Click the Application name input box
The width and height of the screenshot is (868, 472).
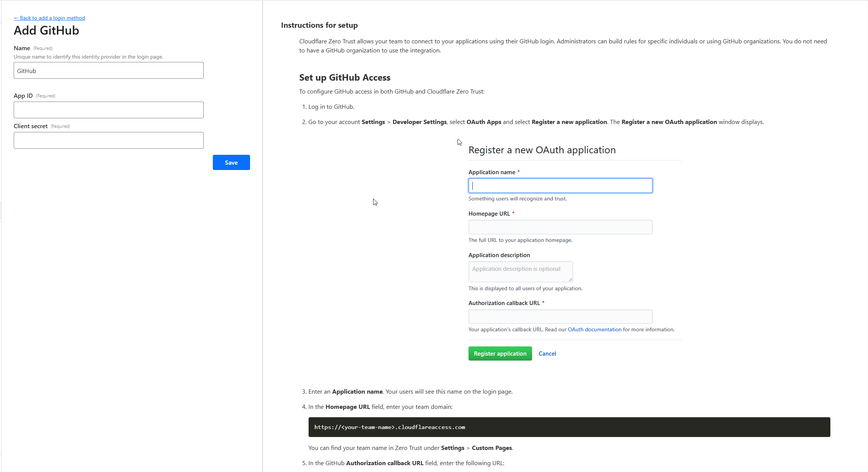point(560,186)
